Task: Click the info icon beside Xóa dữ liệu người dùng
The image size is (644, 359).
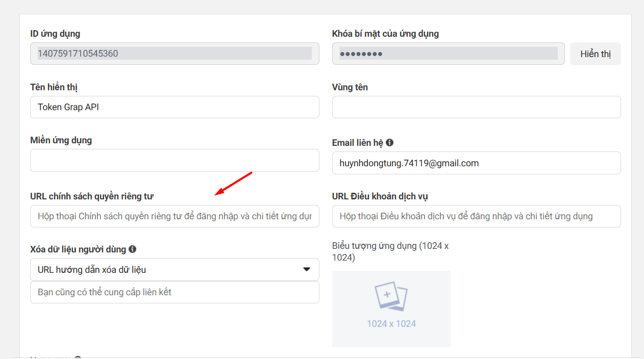Action: tap(133, 249)
